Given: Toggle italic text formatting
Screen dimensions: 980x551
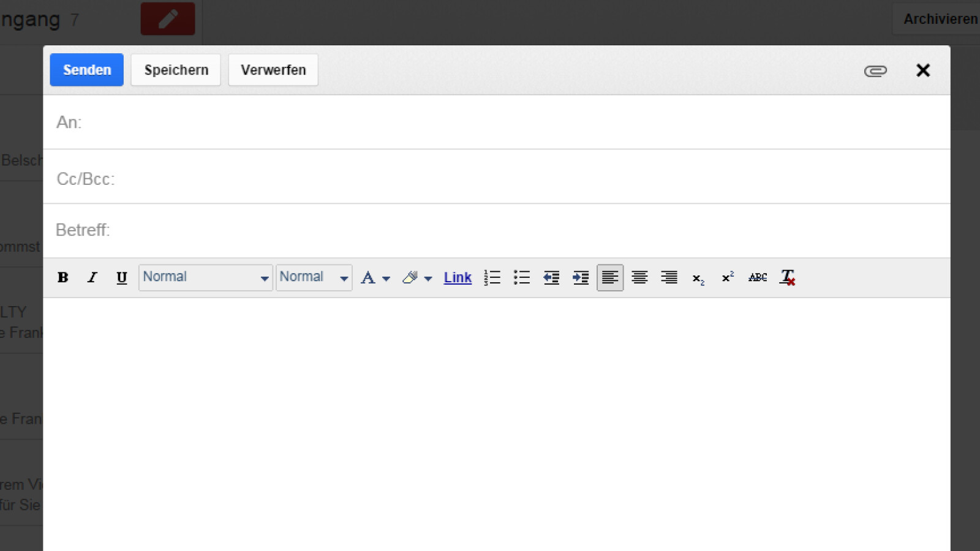Looking at the screenshot, I should (92, 277).
